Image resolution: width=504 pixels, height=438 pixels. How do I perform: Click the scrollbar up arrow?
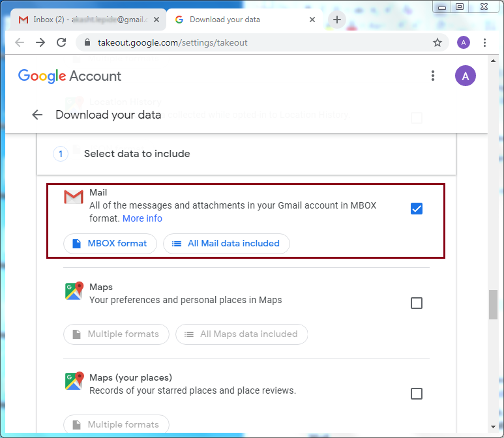coord(493,61)
